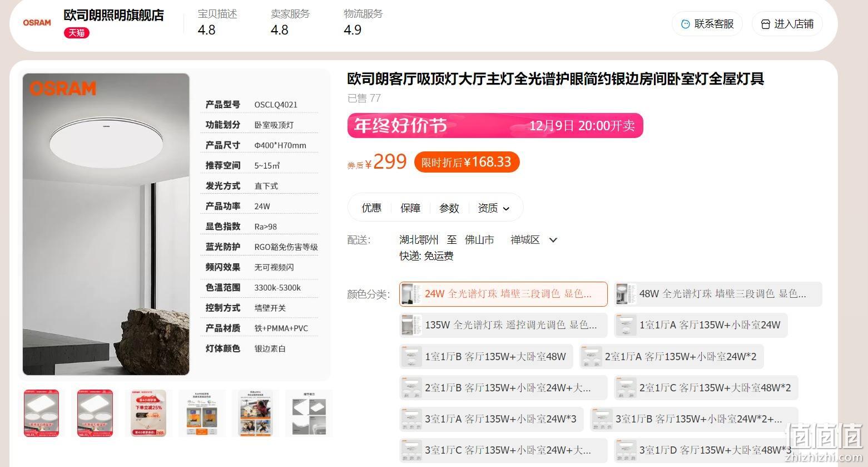This screenshot has width=868, height=467.
Task: Select the fourth product thumbnail
Action: [x=202, y=413]
